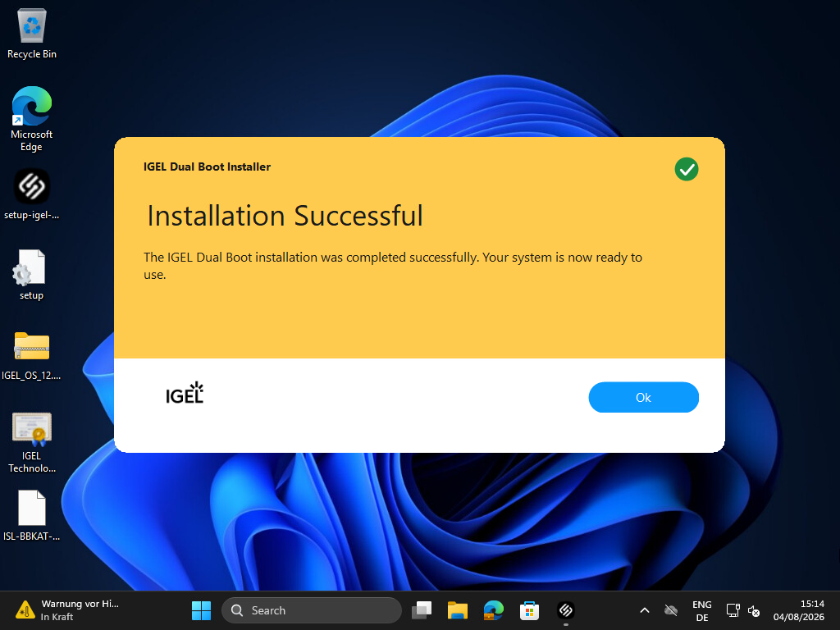Select the IGEL_OS_12 zip folder icon

click(32, 354)
